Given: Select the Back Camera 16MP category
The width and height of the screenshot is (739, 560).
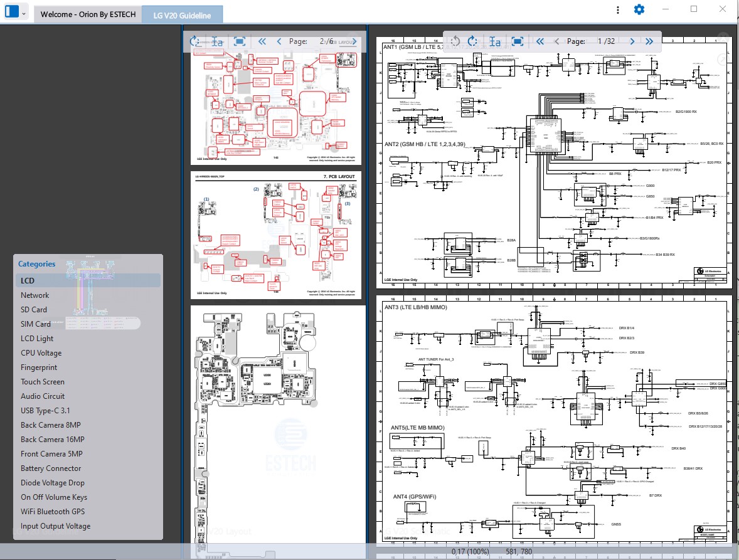Looking at the screenshot, I should click(x=88, y=440).
